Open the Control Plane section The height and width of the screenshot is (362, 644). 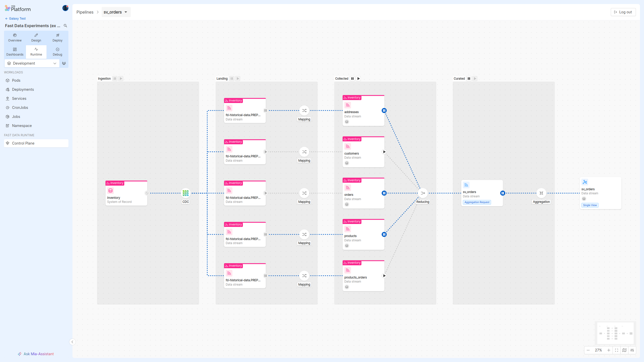point(23,143)
